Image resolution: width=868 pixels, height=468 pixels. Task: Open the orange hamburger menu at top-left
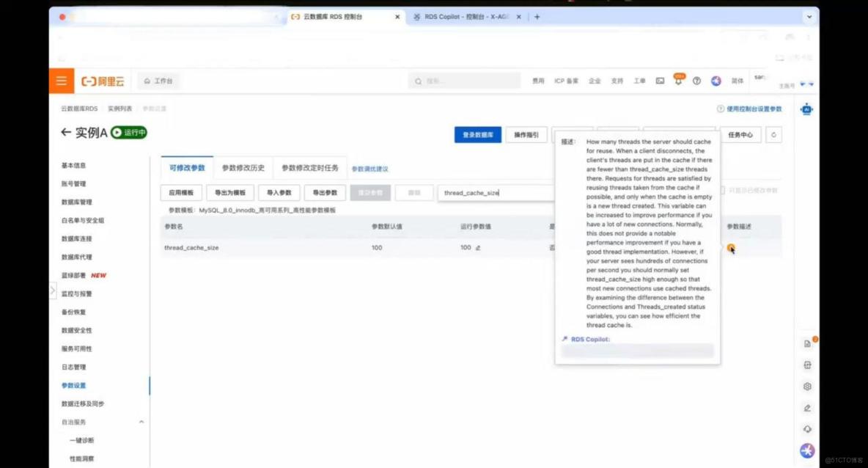point(62,81)
